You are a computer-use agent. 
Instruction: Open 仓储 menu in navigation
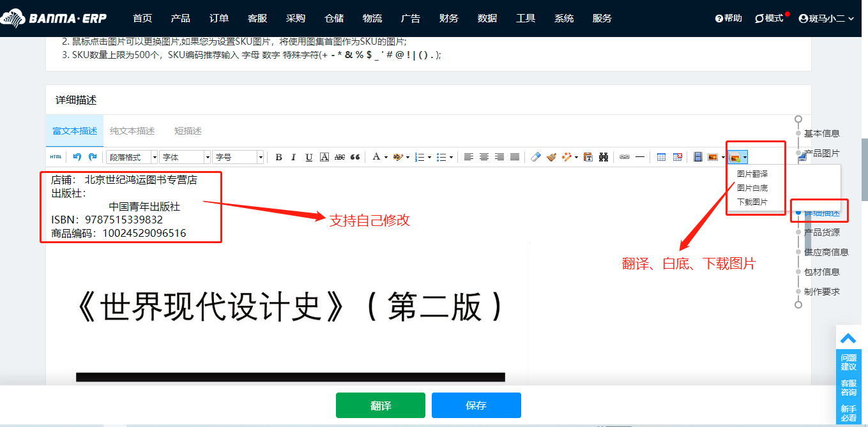(334, 19)
